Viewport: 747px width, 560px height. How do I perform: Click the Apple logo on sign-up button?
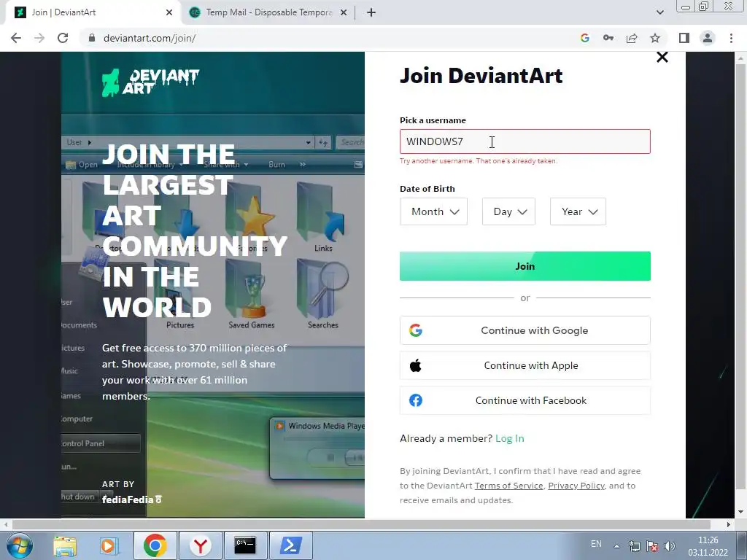[415, 365]
